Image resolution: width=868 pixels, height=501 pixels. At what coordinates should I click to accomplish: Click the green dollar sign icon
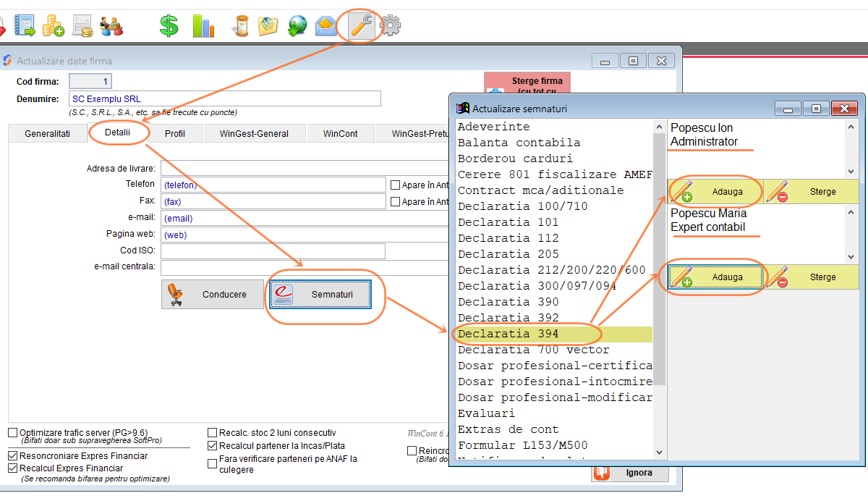pos(169,26)
